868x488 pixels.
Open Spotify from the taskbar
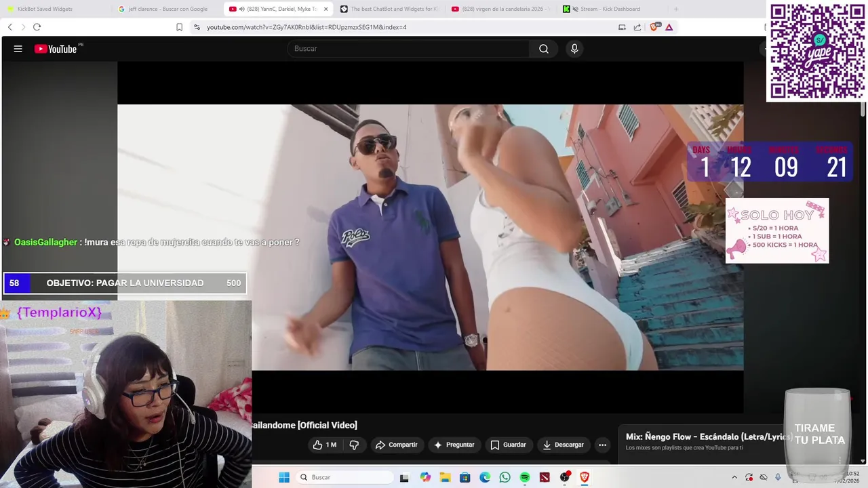click(x=525, y=477)
